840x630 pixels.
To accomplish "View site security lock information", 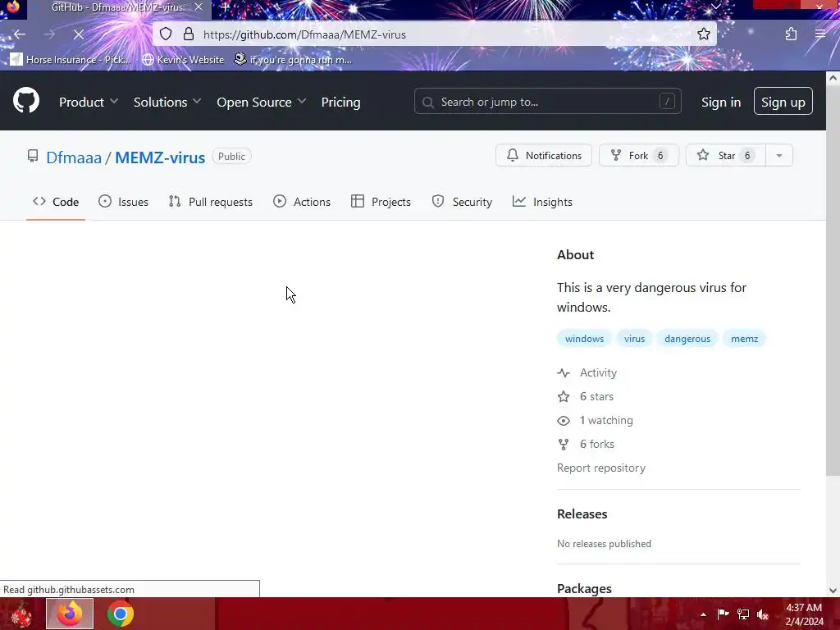I will 189,34.
